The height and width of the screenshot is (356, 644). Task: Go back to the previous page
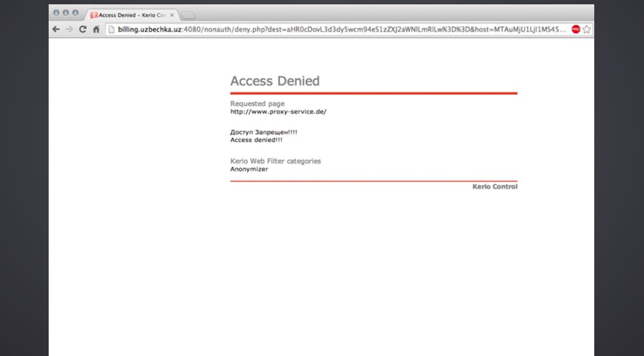coord(56,29)
